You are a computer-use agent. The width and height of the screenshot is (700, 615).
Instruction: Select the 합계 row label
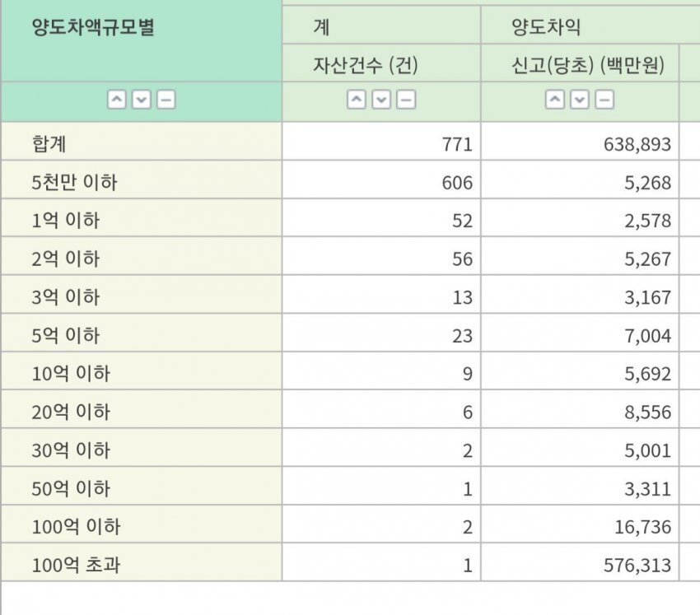click(x=49, y=144)
